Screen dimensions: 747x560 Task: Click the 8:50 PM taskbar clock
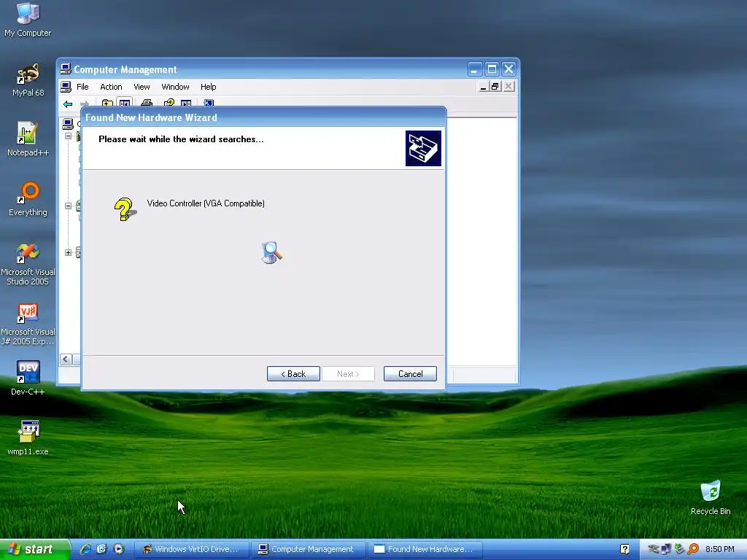(x=719, y=549)
